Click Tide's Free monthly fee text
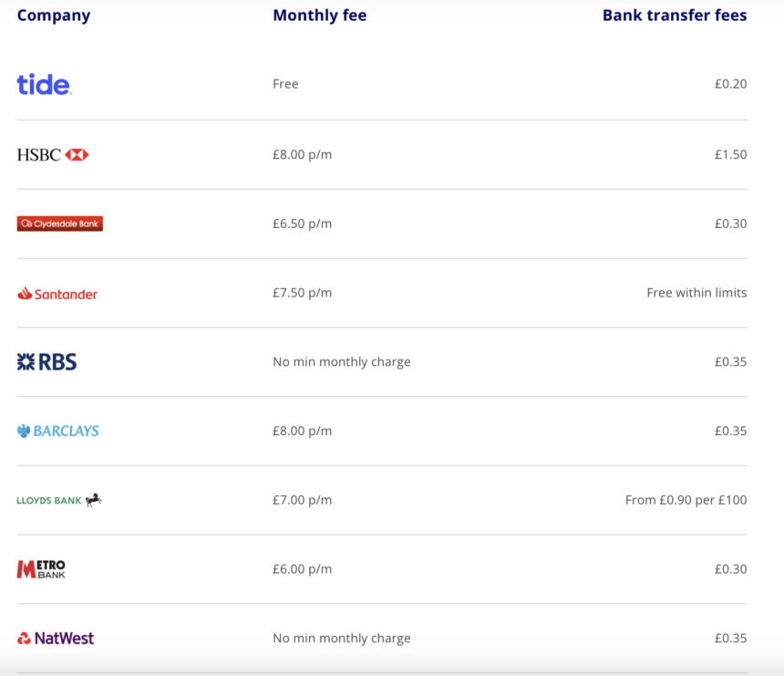 285,84
